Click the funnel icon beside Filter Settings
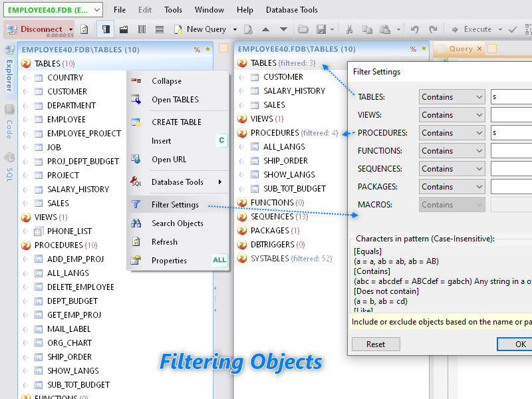532x399 pixels. coord(136,204)
